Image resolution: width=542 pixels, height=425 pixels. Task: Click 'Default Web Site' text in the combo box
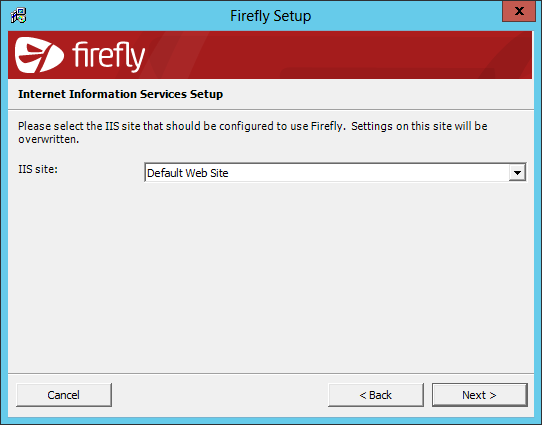188,173
